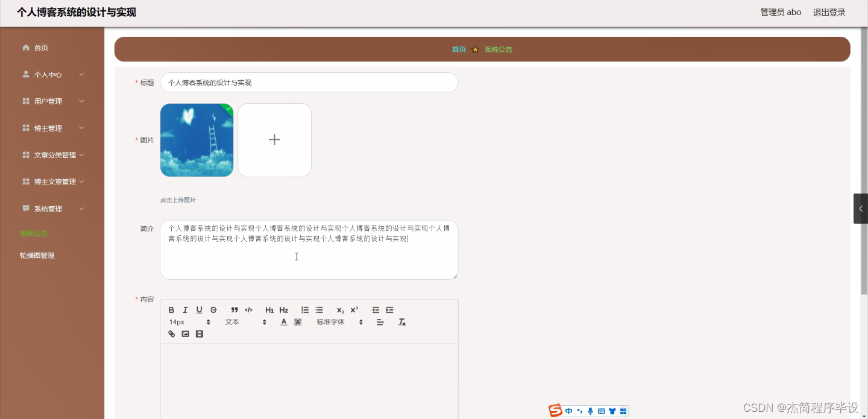Click the insert link icon
The height and width of the screenshot is (419, 868).
171,333
